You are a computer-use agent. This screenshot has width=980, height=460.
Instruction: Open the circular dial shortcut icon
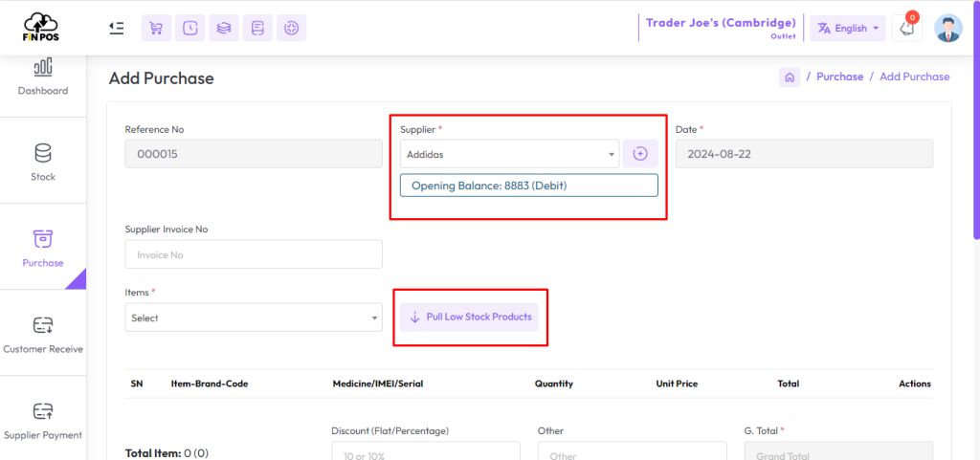click(291, 28)
